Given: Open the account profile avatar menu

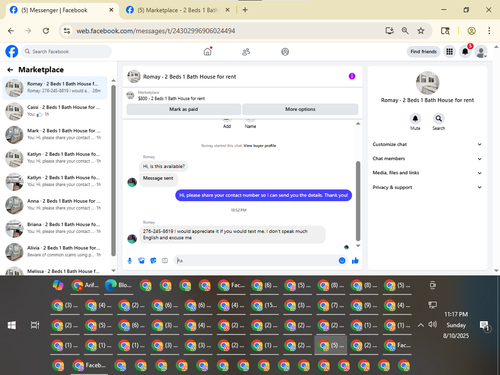Looking at the screenshot, I should click(481, 52).
